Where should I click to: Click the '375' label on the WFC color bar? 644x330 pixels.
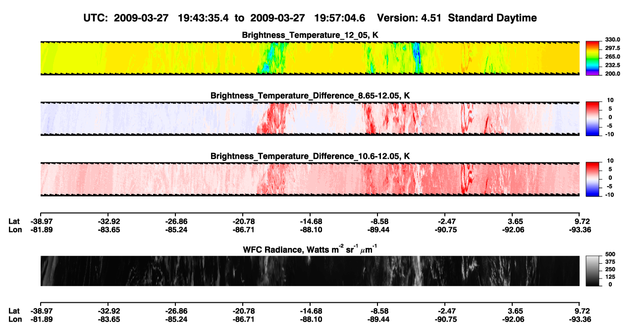tap(609, 262)
